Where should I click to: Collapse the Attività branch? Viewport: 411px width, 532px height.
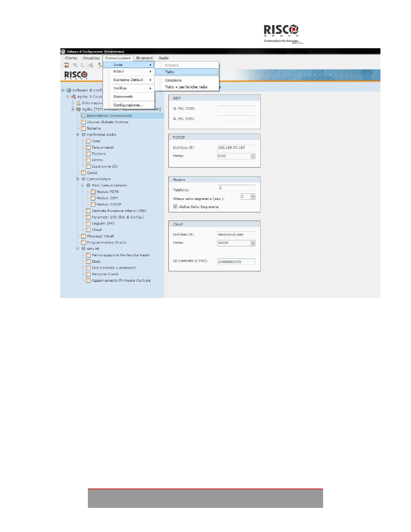[x=78, y=249]
